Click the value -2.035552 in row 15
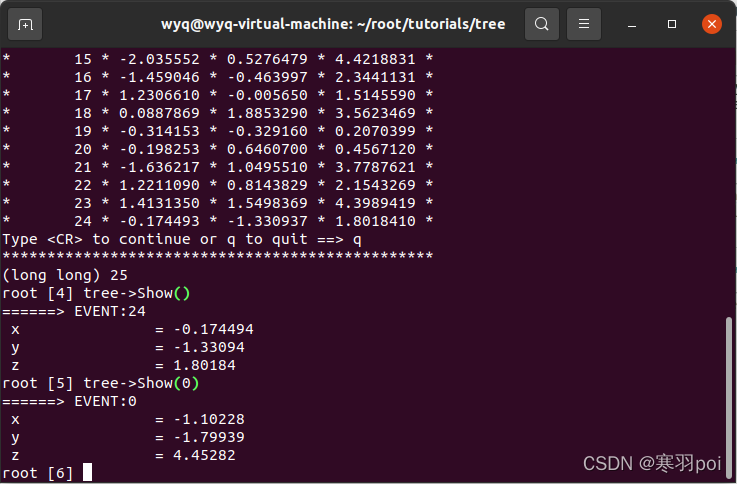 point(159,59)
